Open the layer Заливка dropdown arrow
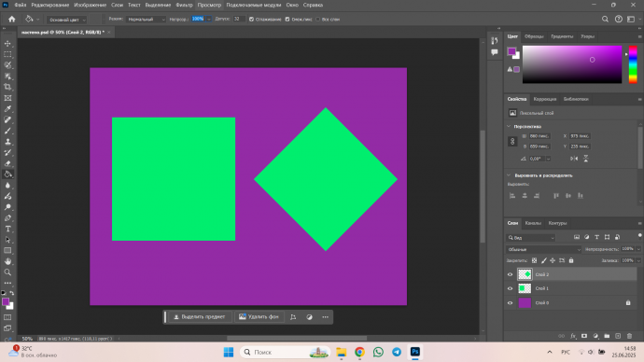 point(637,260)
